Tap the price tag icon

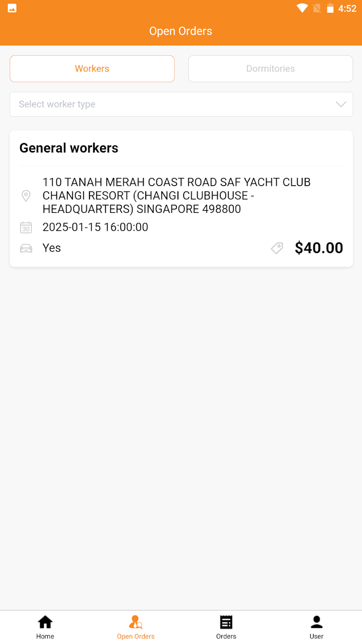pyautogui.click(x=277, y=248)
